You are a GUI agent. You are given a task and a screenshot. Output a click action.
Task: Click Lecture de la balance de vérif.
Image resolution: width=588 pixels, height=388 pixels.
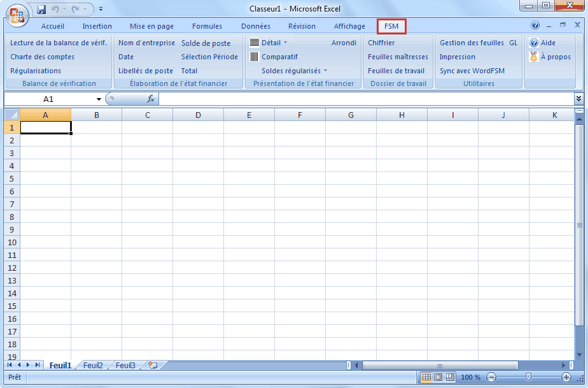[x=59, y=43]
